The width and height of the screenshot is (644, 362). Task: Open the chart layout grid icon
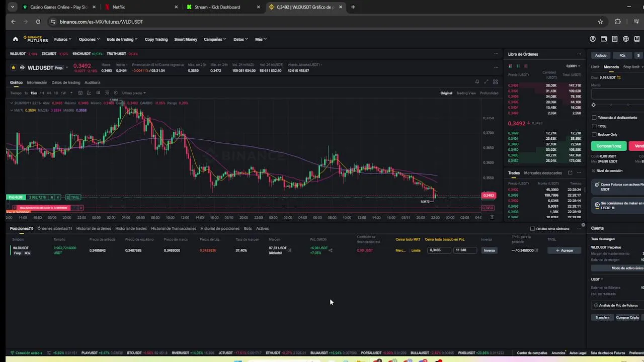(x=496, y=81)
